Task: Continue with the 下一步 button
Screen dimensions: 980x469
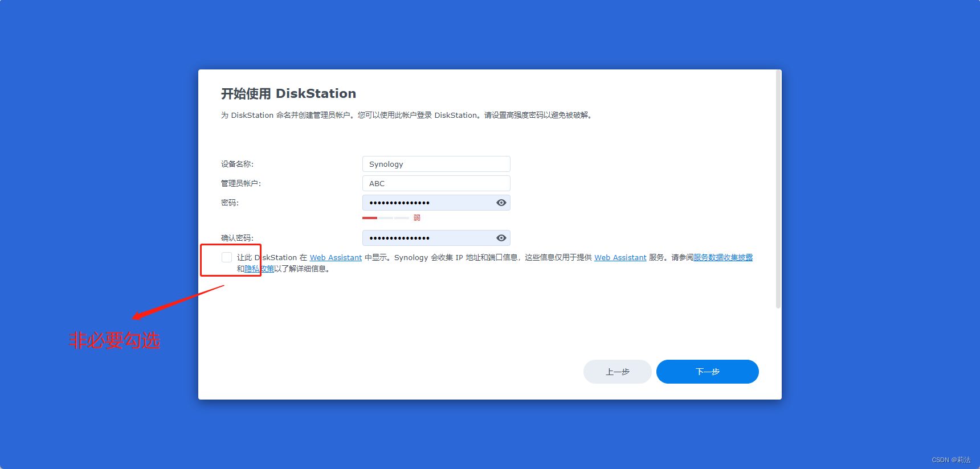Action: tap(708, 372)
